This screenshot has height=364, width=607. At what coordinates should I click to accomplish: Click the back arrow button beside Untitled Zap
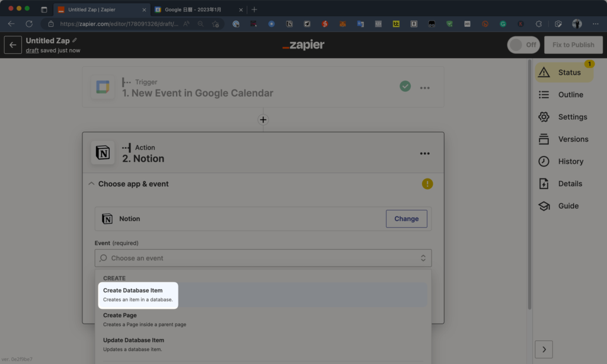pos(13,45)
